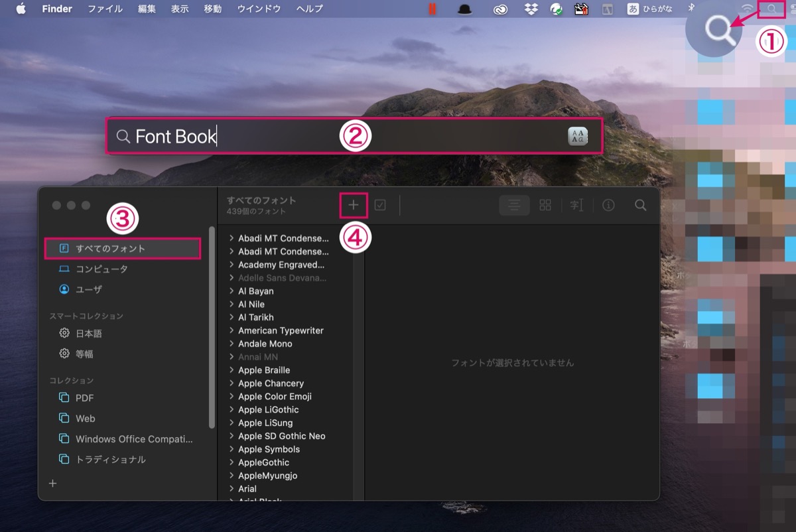Expand the Al Bayan font family
This screenshot has width=796, height=532.
pyautogui.click(x=231, y=291)
